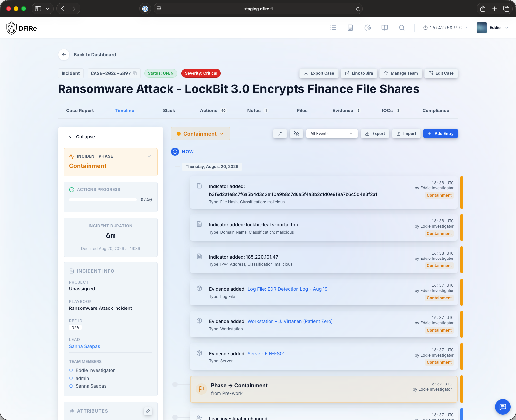Open lead Sanna Saapas profile link
The image size is (516, 420).
coord(85,346)
